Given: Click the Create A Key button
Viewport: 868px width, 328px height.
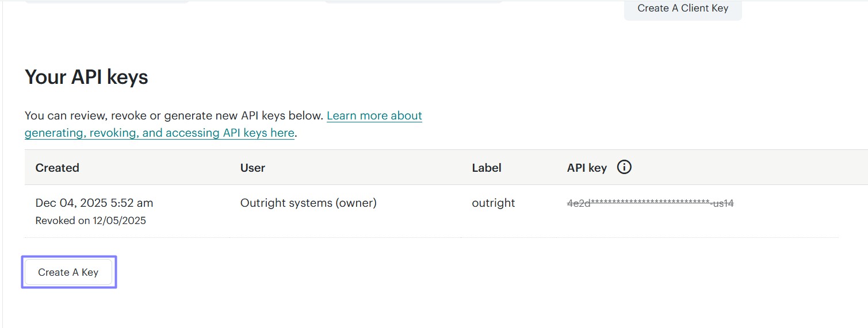Looking at the screenshot, I should coord(68,272).
